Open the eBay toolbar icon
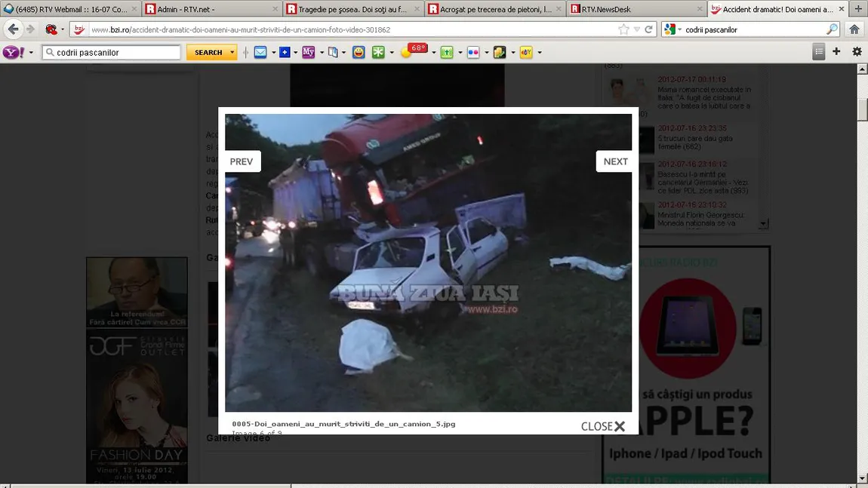868x488 pixels. click(526, 52)
